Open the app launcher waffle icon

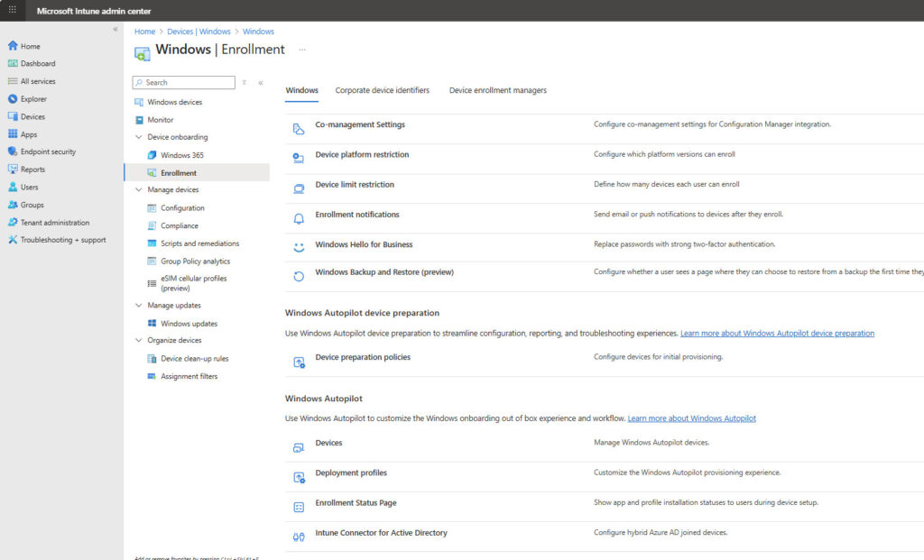(x=12, y=10)
